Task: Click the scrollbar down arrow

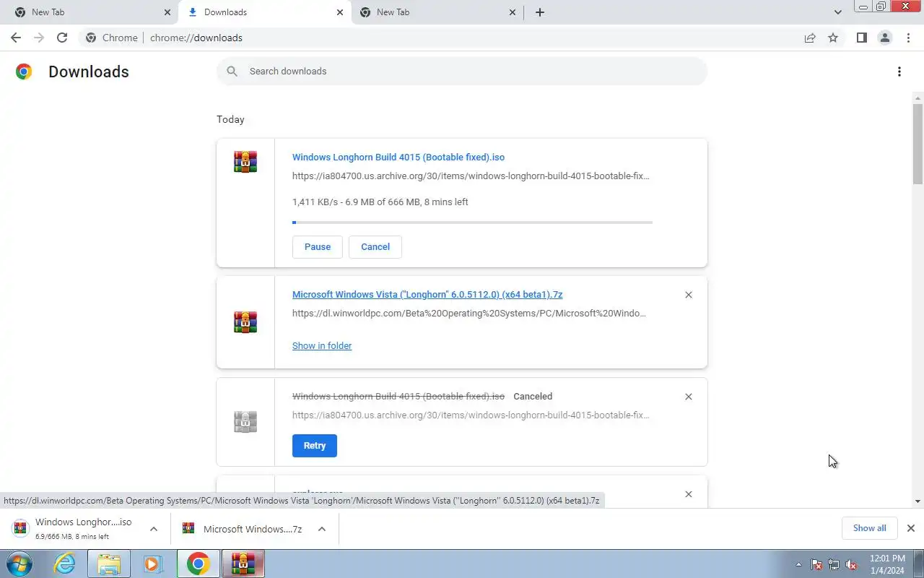Action: point(918,501)
